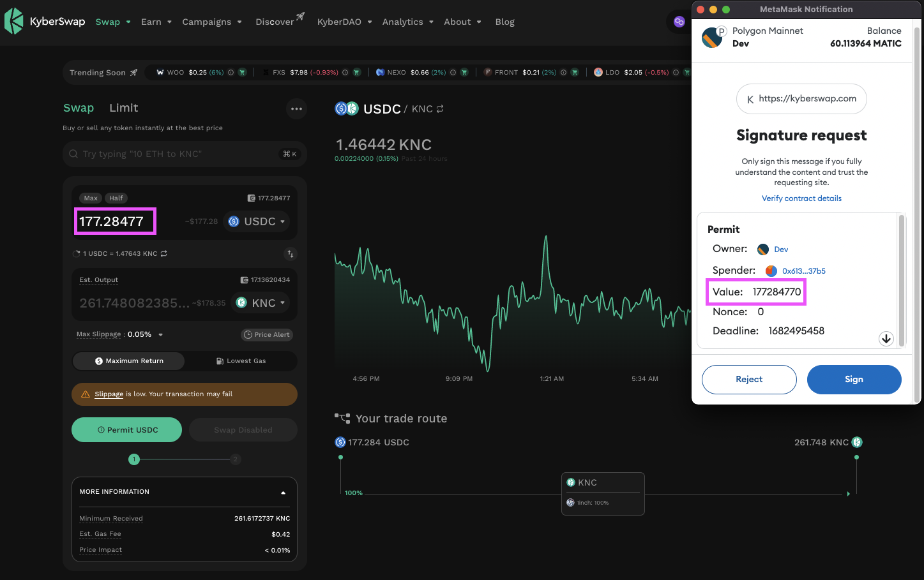Viewport: 924px width, 580px height.
Task: Click the purple icon in top navigation bar
Action: tap(679, 22)
